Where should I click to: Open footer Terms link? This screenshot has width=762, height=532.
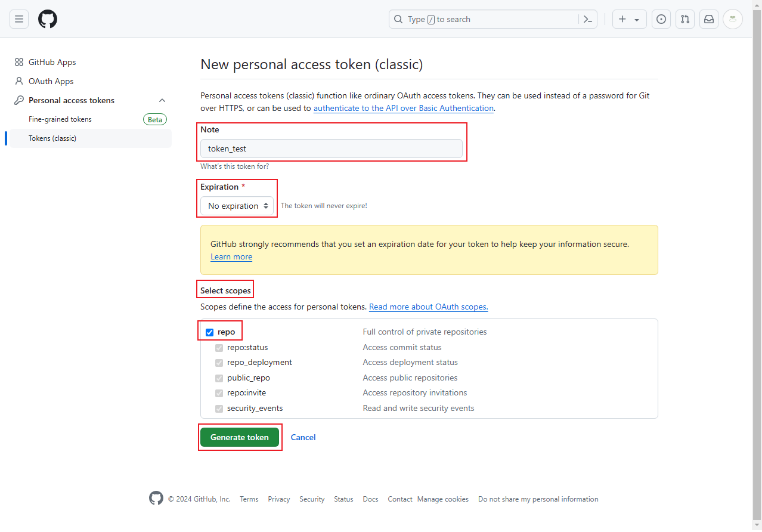tap(249, 499)
